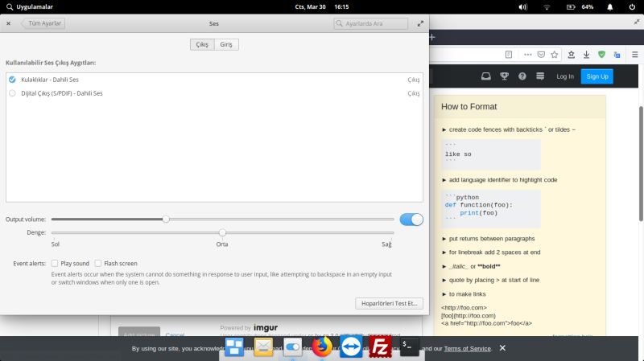Click the How to Format heading
The image size is (644, 361).
(x=469, y=107)
